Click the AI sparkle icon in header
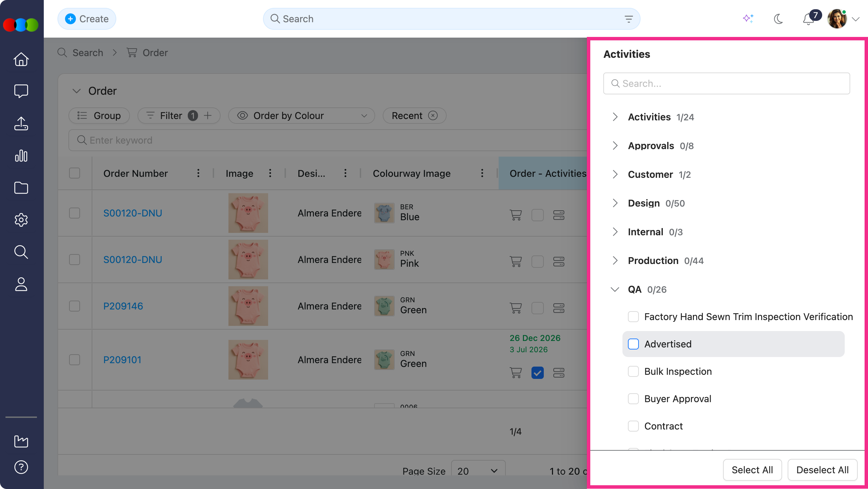 click(x=748, y=18)
